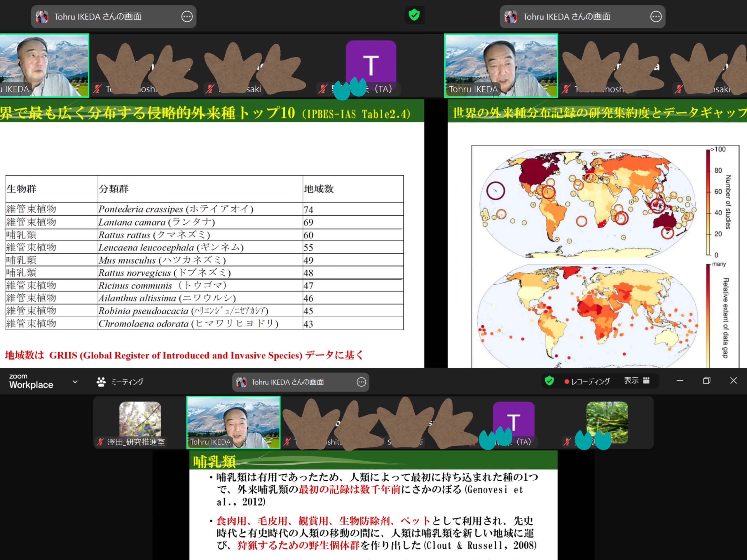The image size is (747, 560).
Task: Click large dark circle marker in Pacific on upper map
Action: [496, 191]
